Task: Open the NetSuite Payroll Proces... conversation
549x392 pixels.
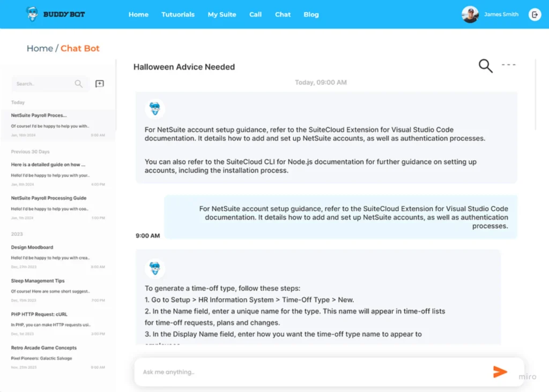Action: point(58,125)
